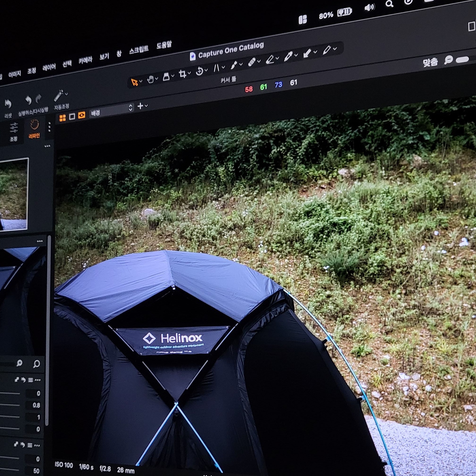
Task: Choose the diagonal arrow apply-adjustments tool
Action: click(307, 53)
